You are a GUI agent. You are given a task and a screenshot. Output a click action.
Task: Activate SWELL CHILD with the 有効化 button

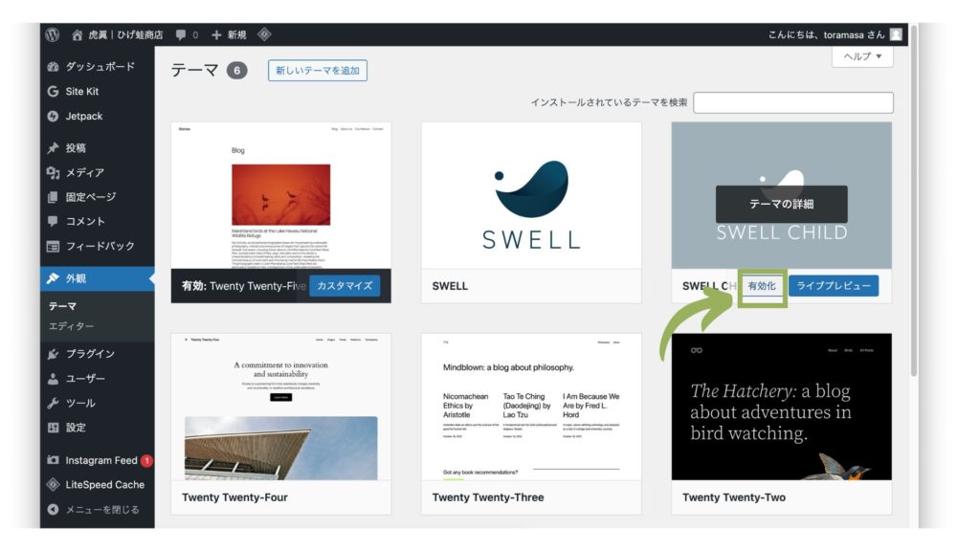pyautogui.click(x=761, y=286)
